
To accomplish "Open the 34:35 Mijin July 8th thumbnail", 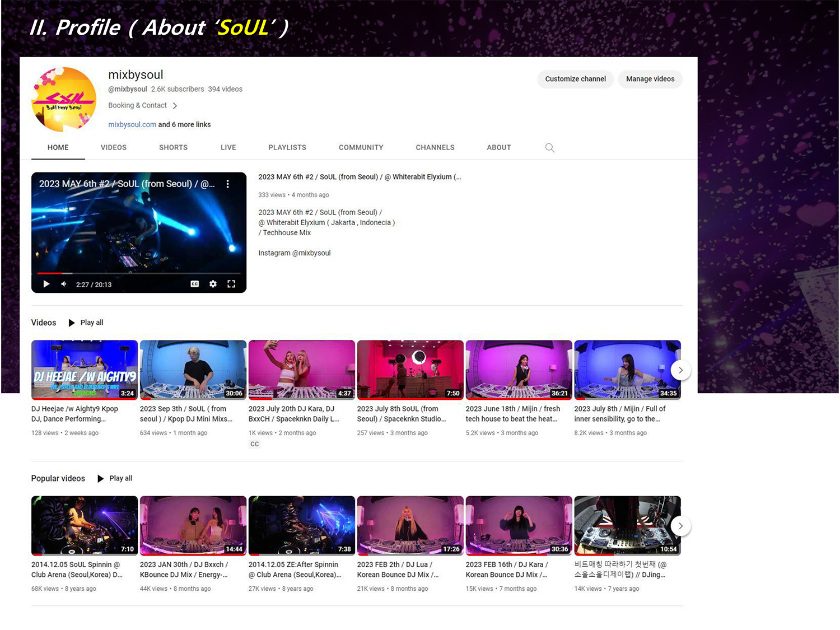I will [628, 370].
